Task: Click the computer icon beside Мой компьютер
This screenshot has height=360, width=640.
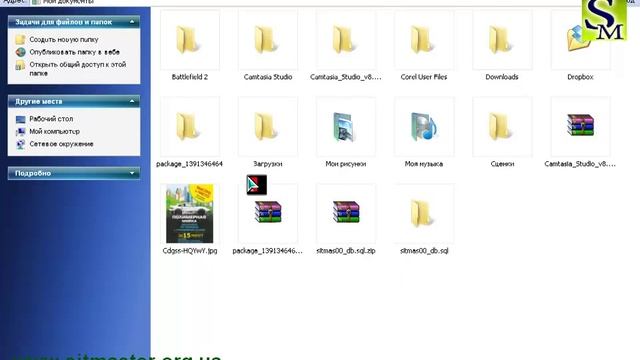Action: [x=20, y=132]
